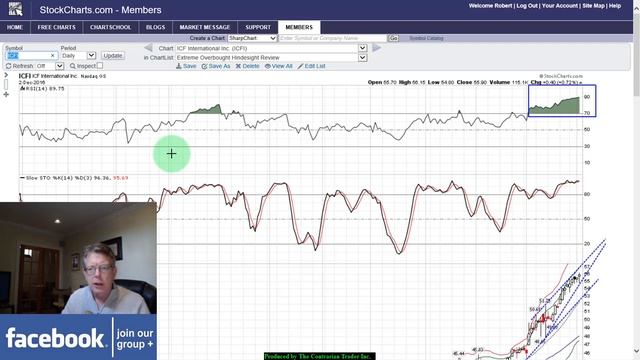This screenshot has width=640, height=360.
Task: Go to next chart with right arrow
Action: 376,48
